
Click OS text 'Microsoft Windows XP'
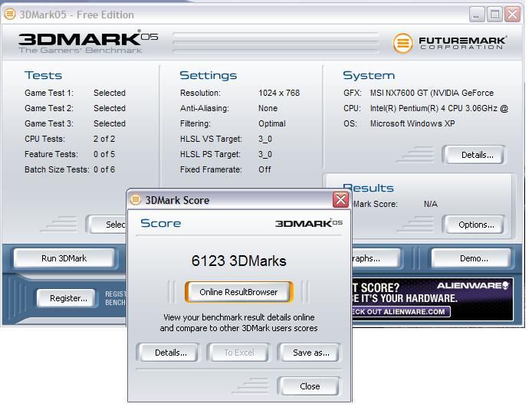point(412,123)
